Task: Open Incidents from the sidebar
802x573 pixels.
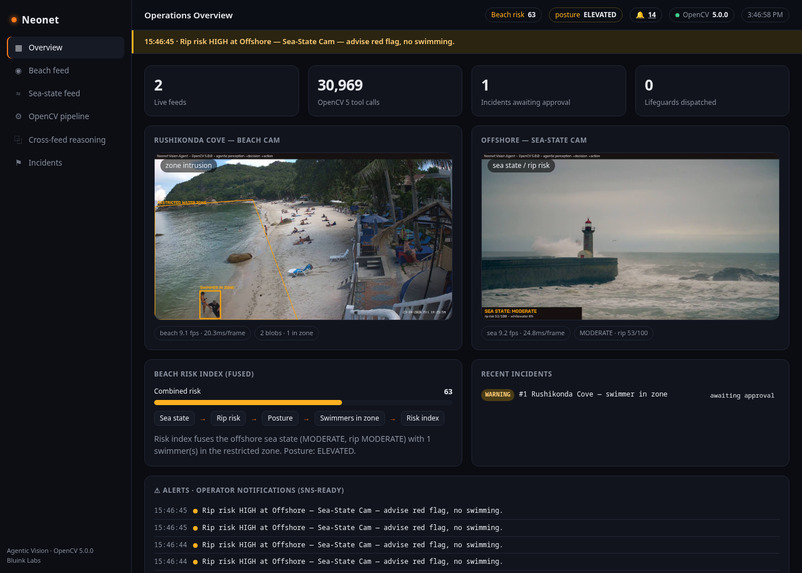Action: click(65, 163)
